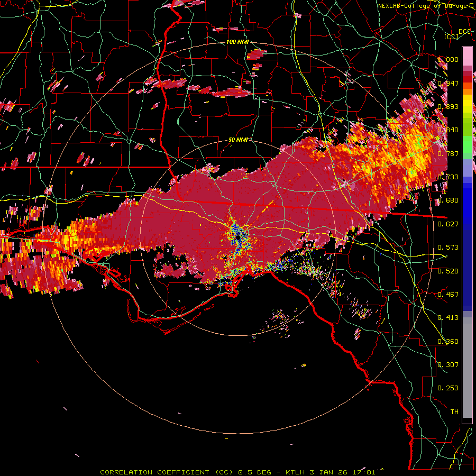The height and width of the screenshot is (476, 476).
Task: Click the 0.573 scale label
Action: click(x=448, y=247)
